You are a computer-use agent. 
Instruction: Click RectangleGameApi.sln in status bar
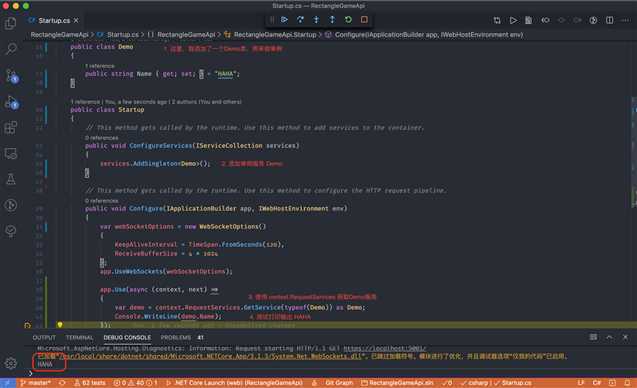(397, 383)
